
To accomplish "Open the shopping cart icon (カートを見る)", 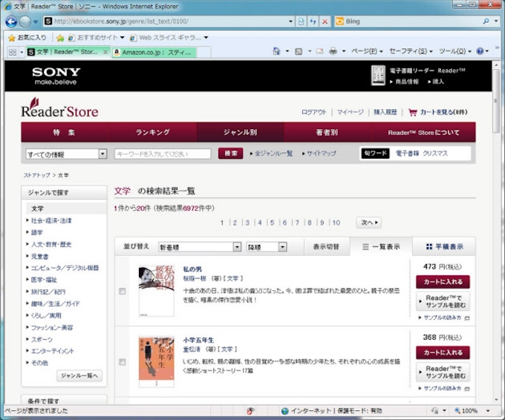I will [413, 112].
